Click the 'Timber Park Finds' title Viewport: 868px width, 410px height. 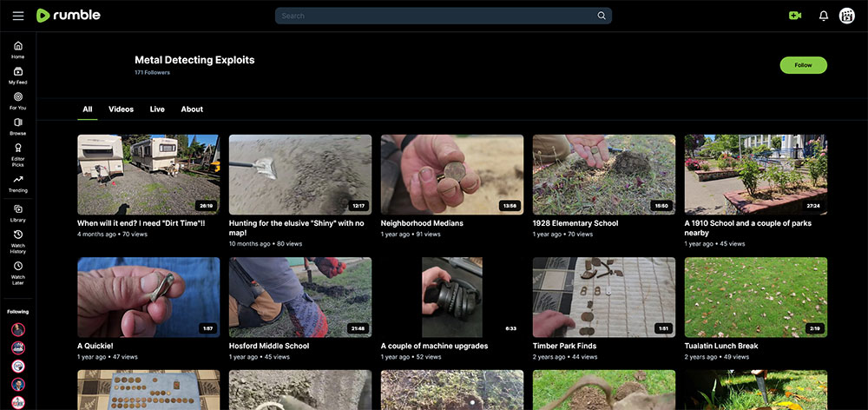(x=565, y=346)
